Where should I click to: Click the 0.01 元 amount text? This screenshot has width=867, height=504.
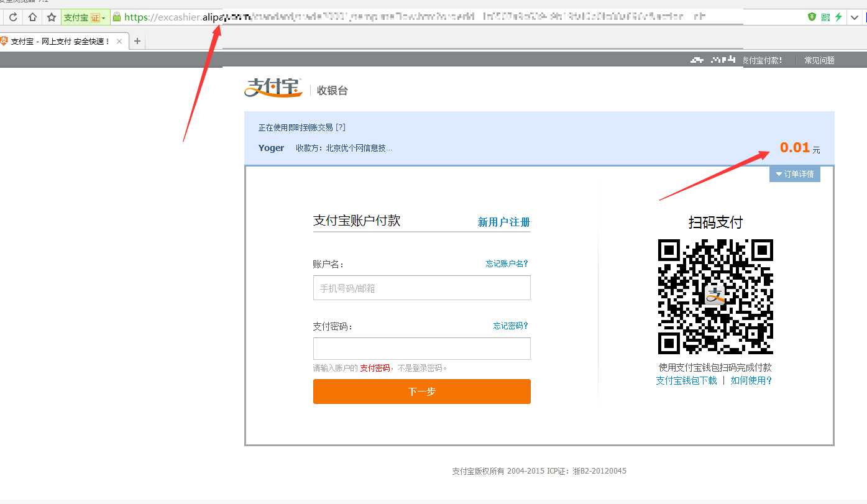point(800,148)
